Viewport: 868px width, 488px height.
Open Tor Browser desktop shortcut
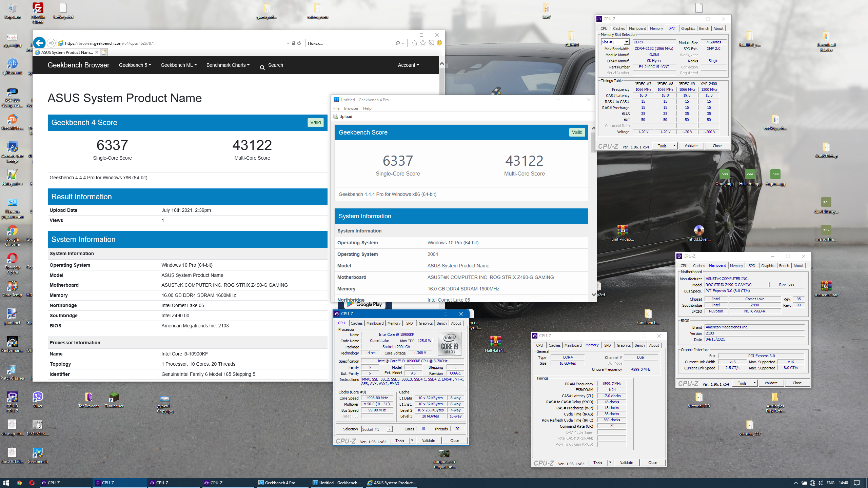click(x=89, y=399)
